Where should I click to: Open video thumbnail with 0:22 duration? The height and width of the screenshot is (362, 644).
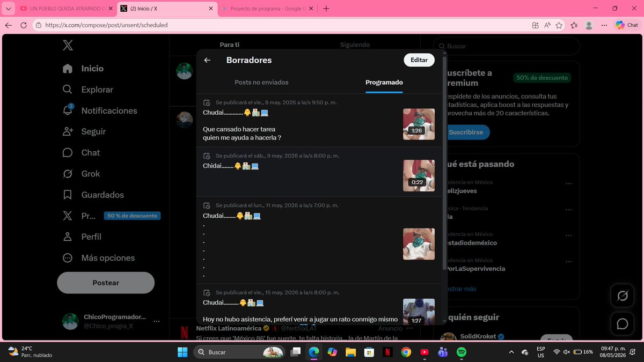(419, 175)
